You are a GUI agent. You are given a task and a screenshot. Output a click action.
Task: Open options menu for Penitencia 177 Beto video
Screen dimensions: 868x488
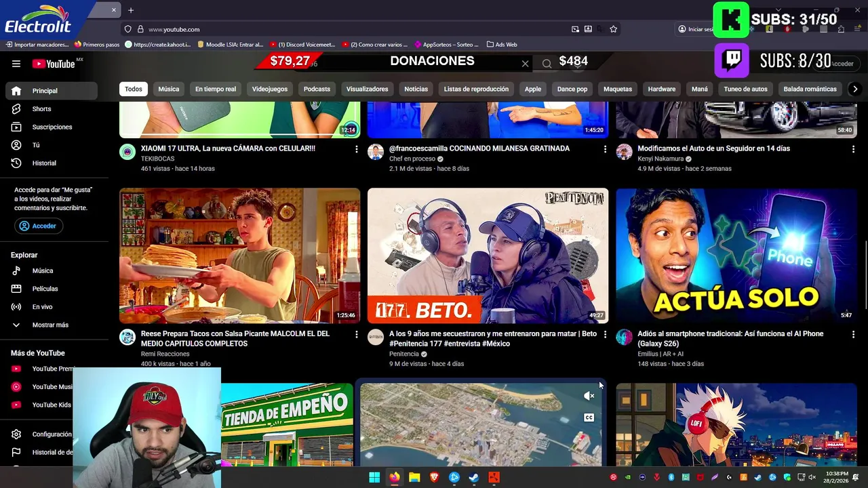point(605,334)
